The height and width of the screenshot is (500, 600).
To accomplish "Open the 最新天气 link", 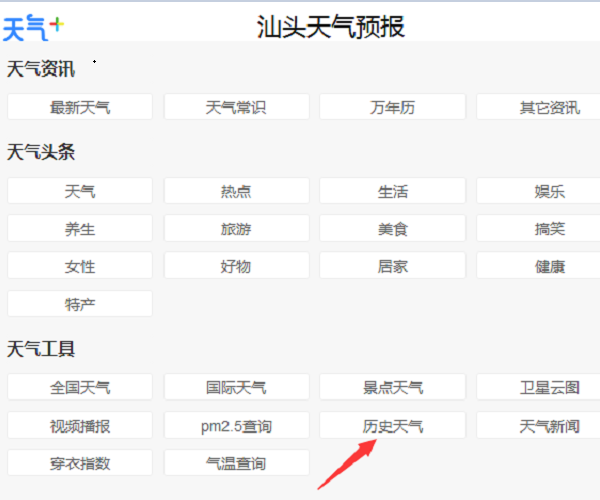I will (80, 107).
